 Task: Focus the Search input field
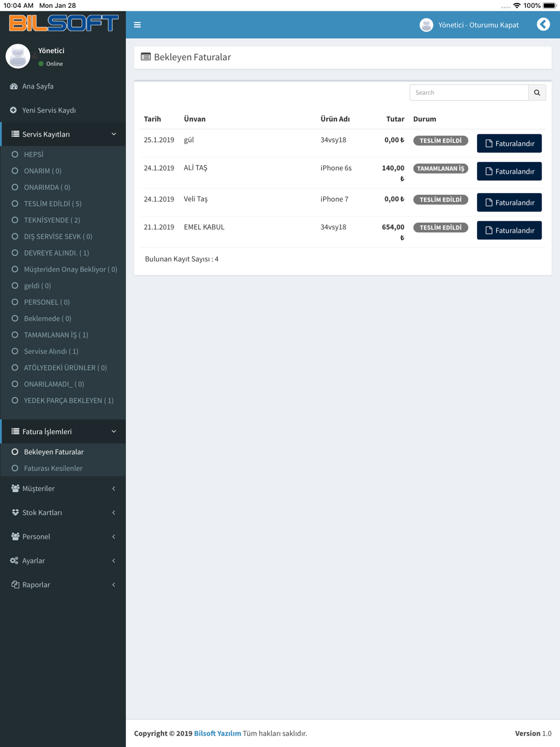469,92
